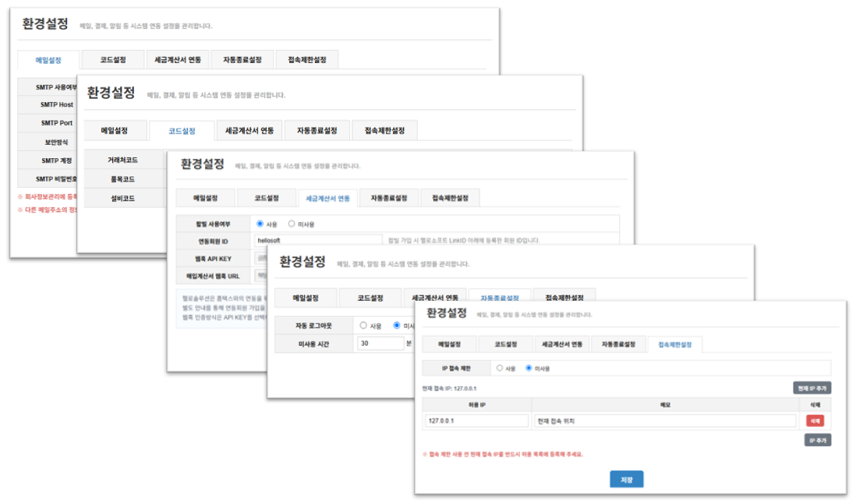This screenshot has height=504, width=856.
Task: Click the 웹훅 API KEY row label
Action: click(x=213, y=259)
